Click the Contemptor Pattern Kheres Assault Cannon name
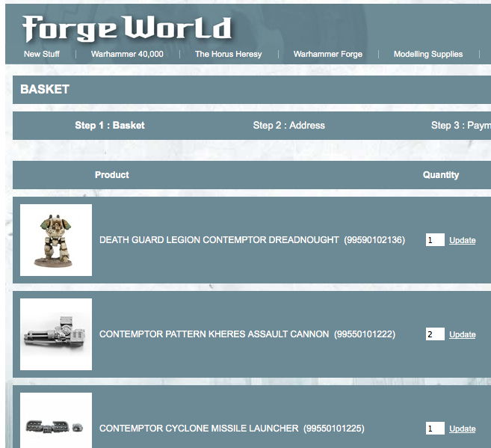The image size is (491, 448). pos(214,334)
